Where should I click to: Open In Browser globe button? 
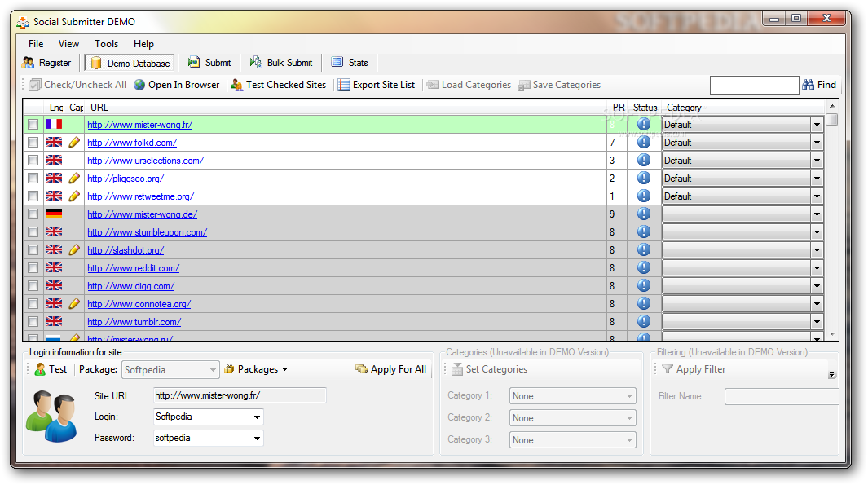point(177,85)
